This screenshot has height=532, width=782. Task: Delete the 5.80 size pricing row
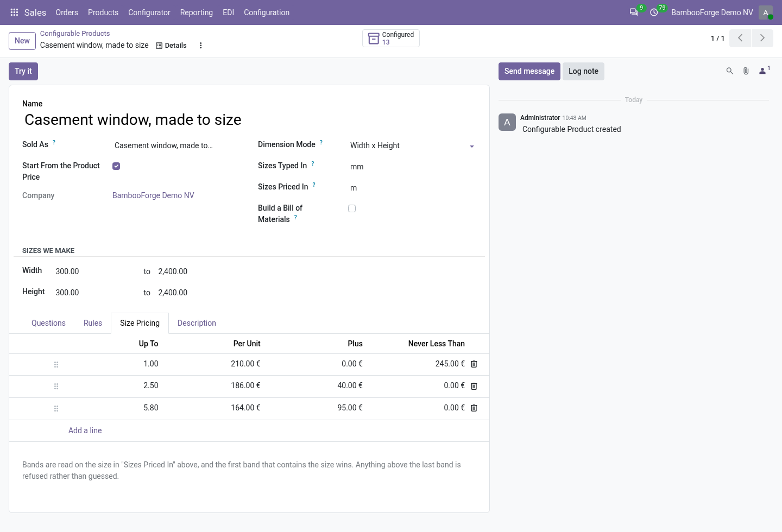coord(474,408)
